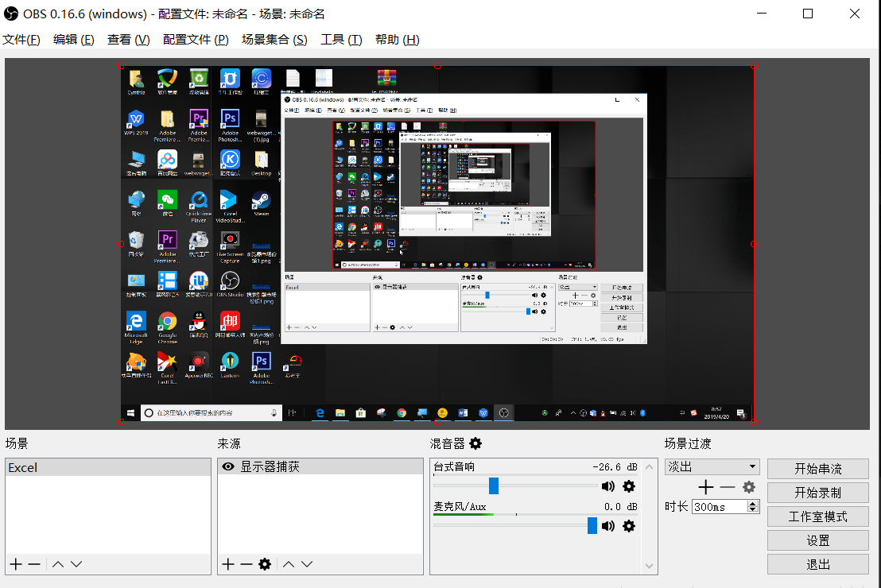Increase the 时长 duration with up arrow
881x588 pixels.
753,503
